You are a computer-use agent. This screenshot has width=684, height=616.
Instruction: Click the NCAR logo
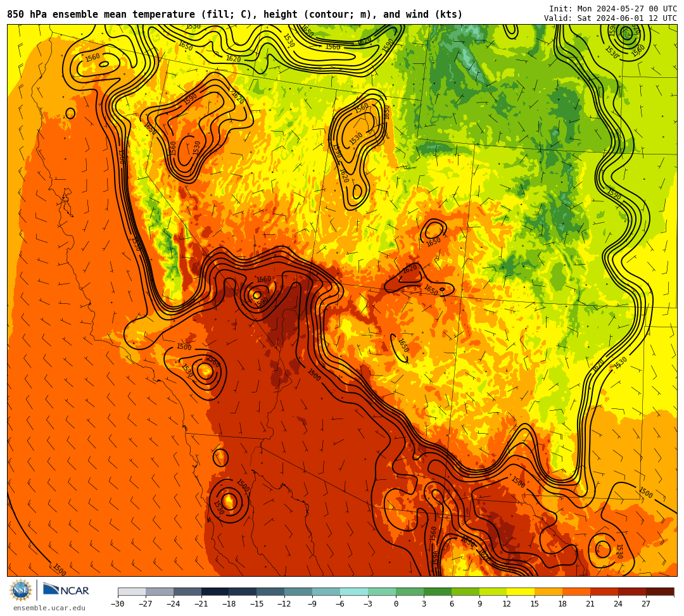point(66,590)
